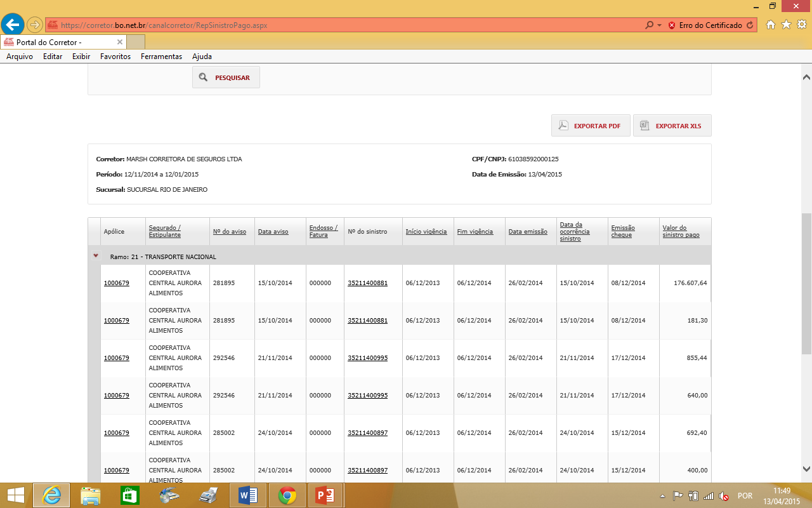Click the address bar URL field
This screenshot has width=812, height=508.
point(343,25)
